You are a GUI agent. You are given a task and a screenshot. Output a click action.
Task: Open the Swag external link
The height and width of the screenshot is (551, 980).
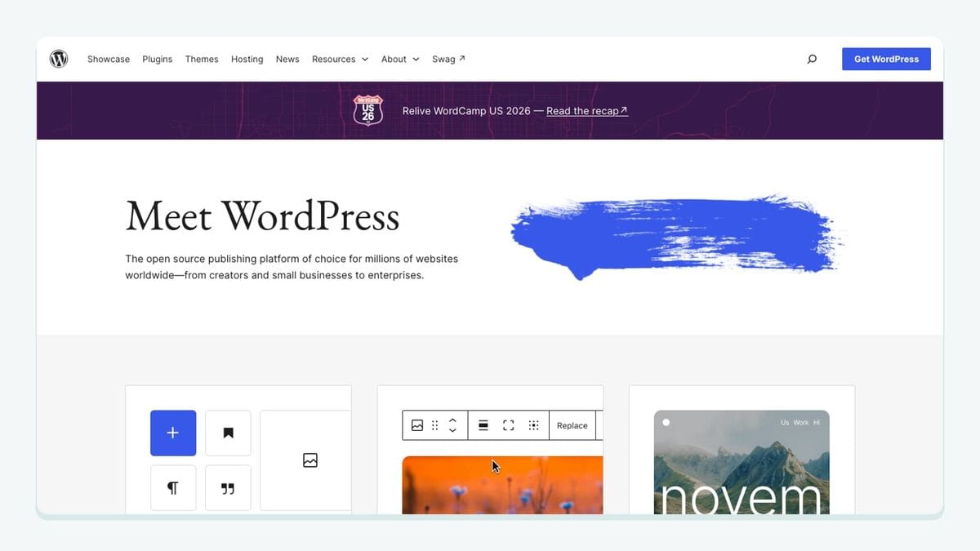coord(448,59)
